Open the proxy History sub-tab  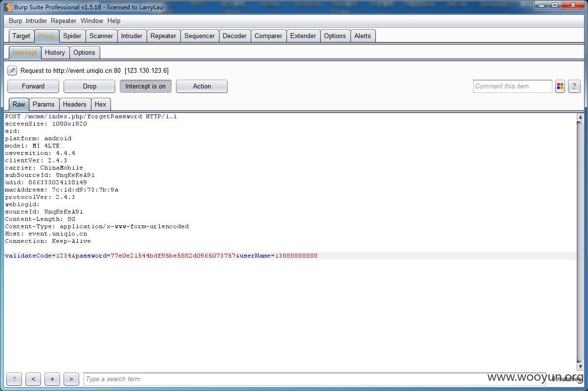(55, 53)
